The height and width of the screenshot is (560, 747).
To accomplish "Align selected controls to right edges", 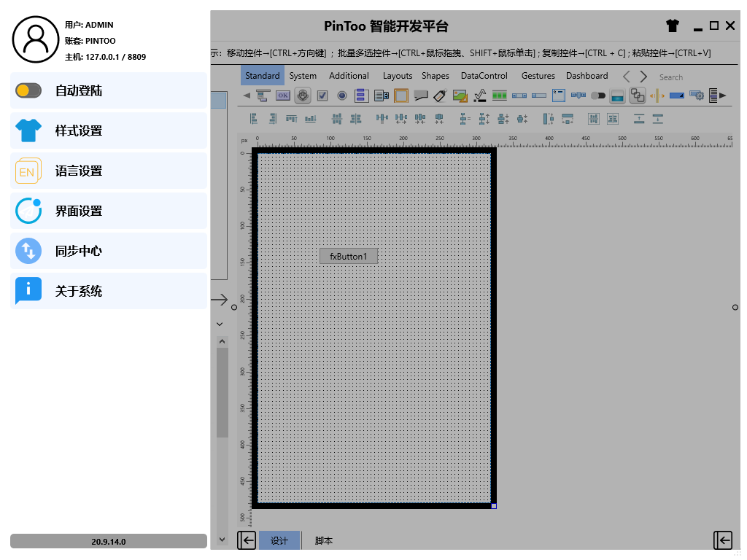I will pos(273,119).
